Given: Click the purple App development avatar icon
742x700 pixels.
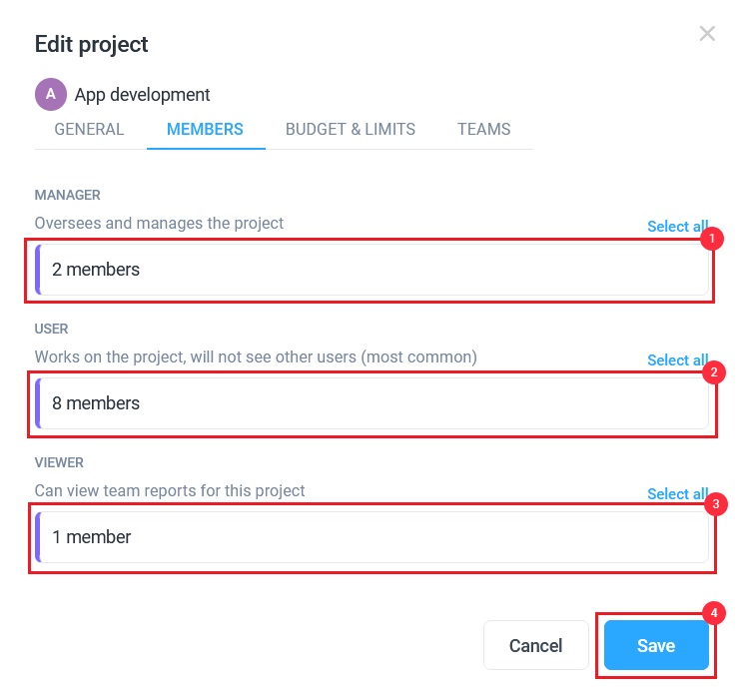Looking at the screenshot, I should coord(51,94).
